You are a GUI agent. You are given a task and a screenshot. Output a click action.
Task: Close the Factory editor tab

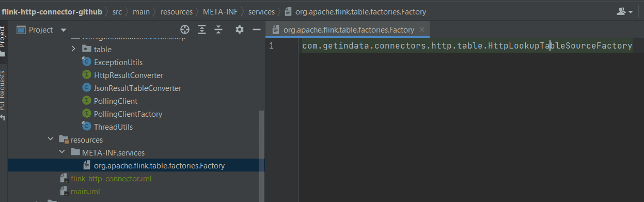tap(422, 30)
